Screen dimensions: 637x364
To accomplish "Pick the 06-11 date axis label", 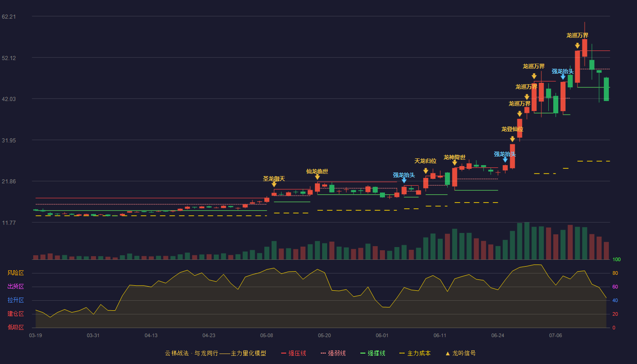I will coord(440,335).
